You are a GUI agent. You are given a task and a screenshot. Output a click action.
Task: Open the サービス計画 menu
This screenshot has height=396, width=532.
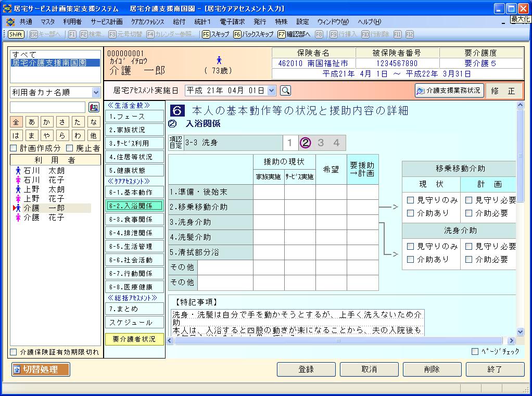pyautogui.click(x=106, y=22)
